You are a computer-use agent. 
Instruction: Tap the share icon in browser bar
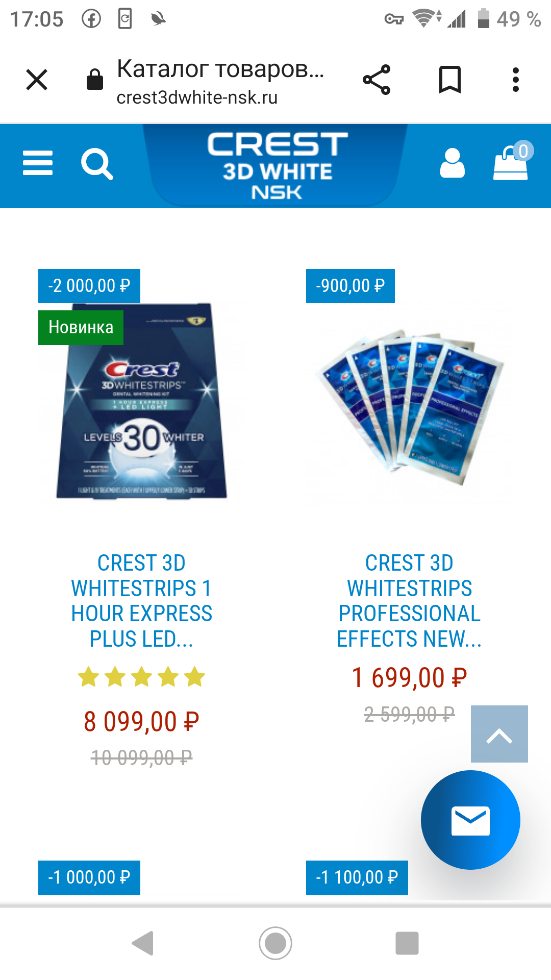(377, 80)
